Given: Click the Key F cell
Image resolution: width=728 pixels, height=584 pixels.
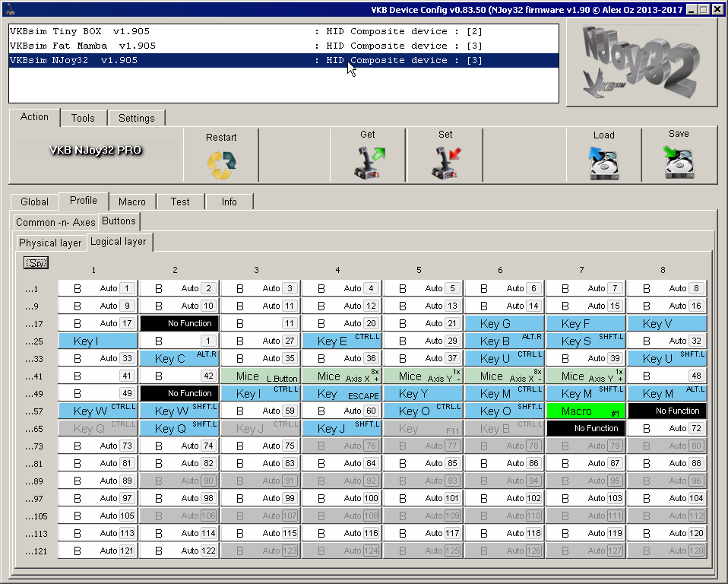Looking at the screenshot, I should pos(586,324).
